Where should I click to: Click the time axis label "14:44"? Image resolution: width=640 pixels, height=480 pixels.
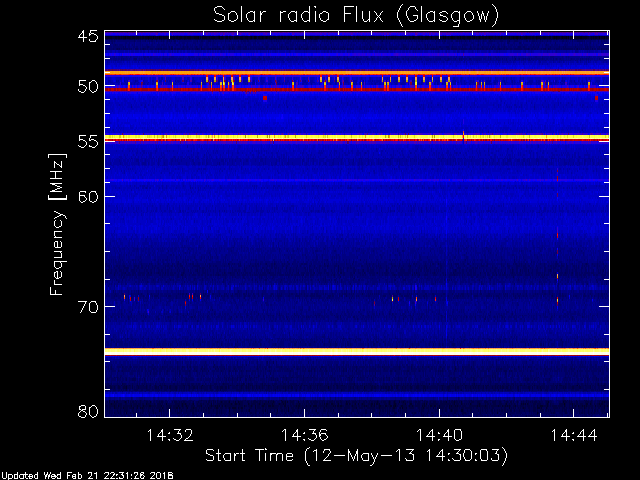pyautogui.click(x=574, y=435)
